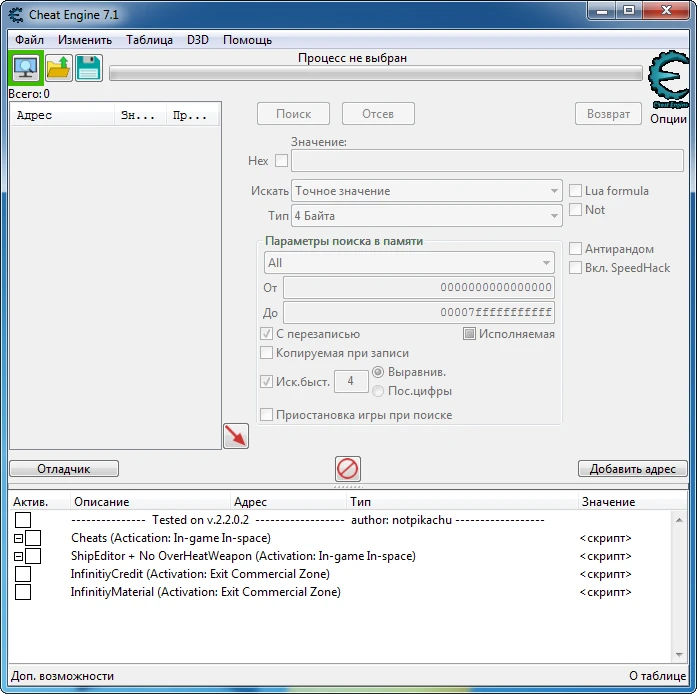
Task: Click the Возврат button
Action: click(608, 114)
